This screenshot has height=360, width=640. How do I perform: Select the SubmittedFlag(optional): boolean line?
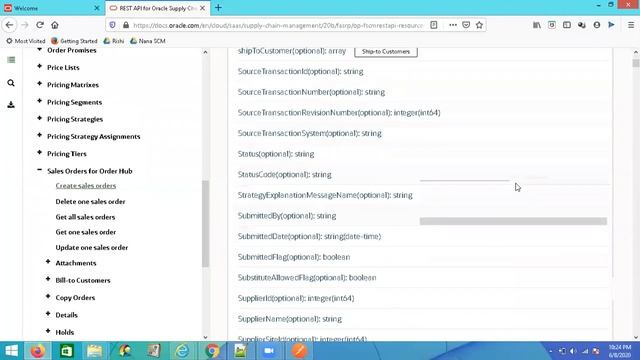(294, 257)
